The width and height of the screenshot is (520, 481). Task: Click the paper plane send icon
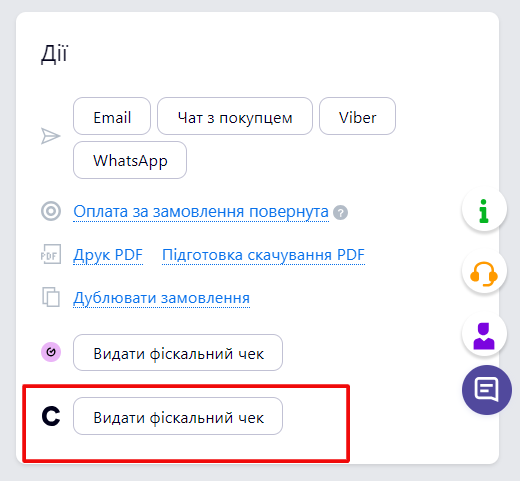51,136
